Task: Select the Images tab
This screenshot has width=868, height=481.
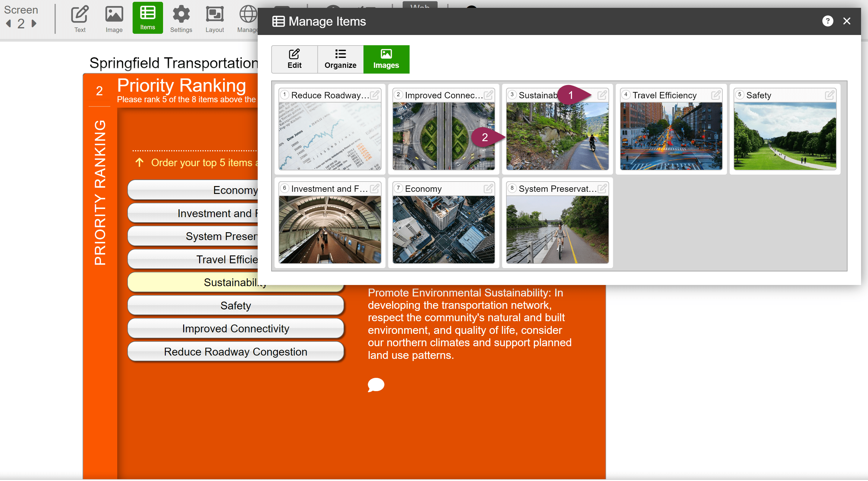Action: (x=386, y=59)
